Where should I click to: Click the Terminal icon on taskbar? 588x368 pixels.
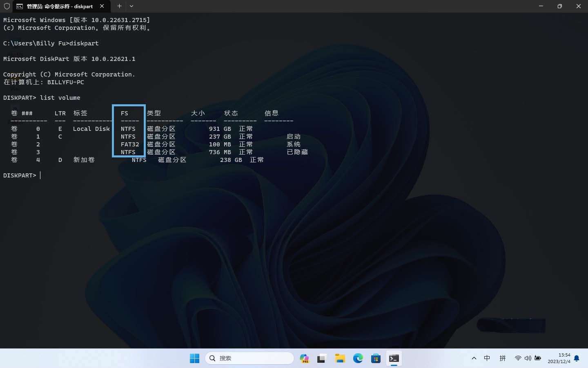coord(394,359)
